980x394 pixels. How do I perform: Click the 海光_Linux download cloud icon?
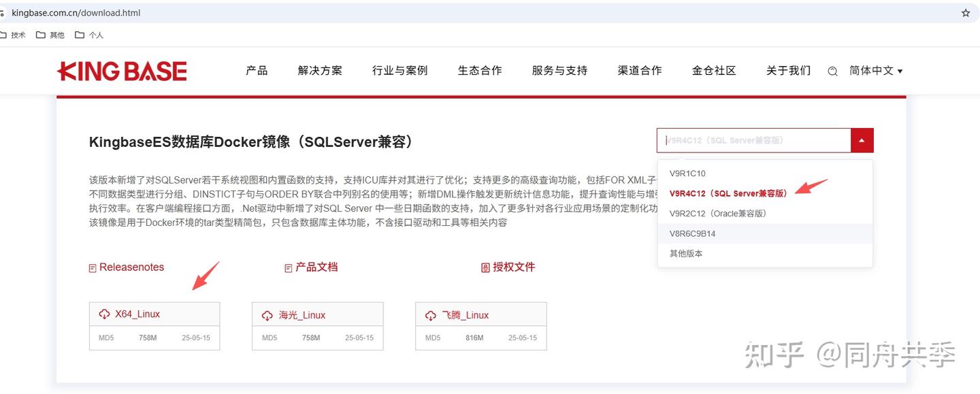click(x=268, y=314)
